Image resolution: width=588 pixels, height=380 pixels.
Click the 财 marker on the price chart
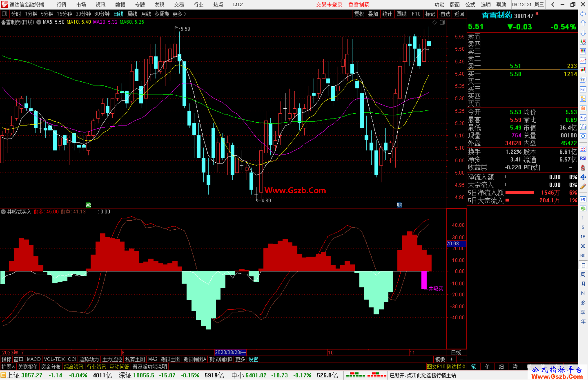[x=399, y=205]
